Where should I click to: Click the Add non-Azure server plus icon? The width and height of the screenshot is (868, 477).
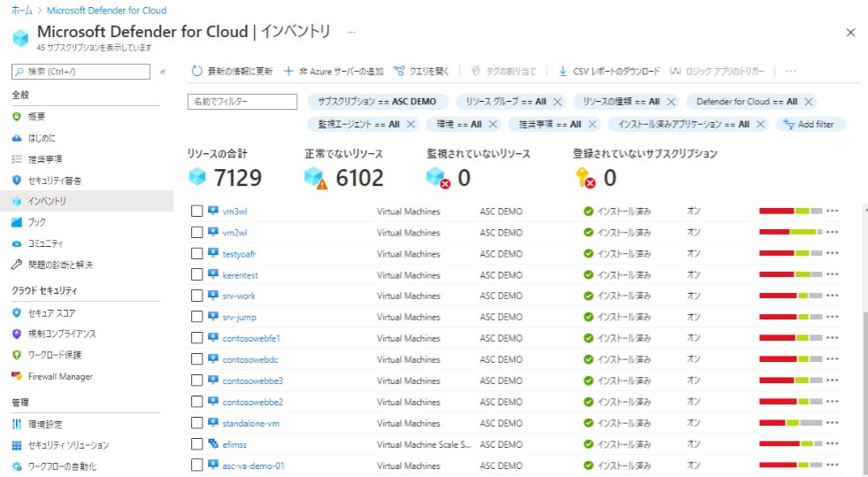[288, 72]
